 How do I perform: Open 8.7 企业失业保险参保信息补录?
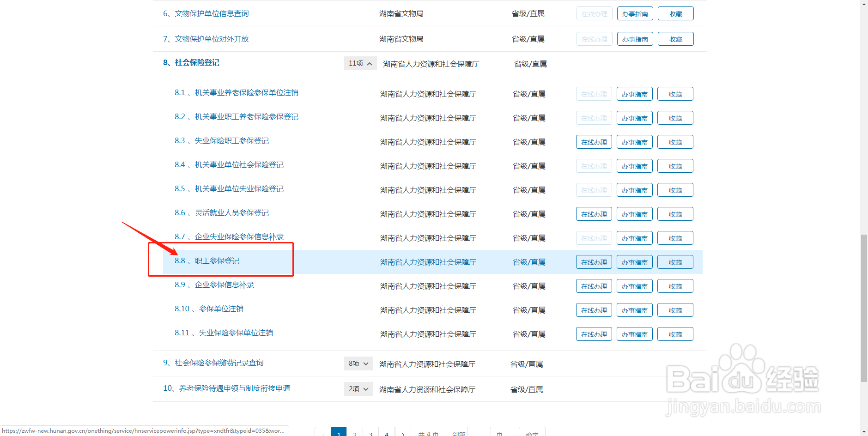tap(229, 237)
